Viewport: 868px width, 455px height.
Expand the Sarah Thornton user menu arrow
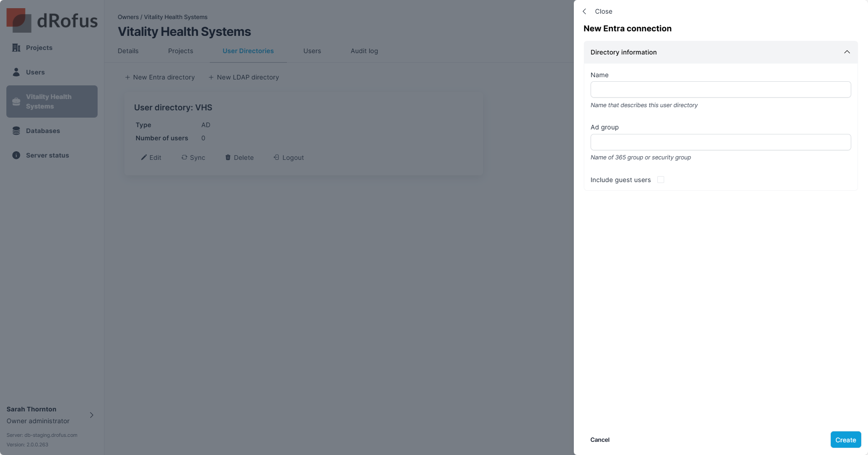click(92, 415)
